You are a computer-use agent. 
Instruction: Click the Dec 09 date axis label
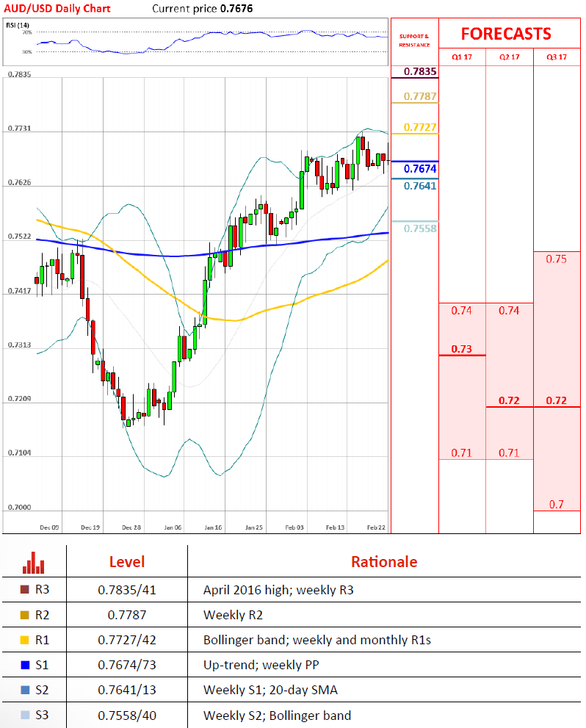(x=49, y=527)
